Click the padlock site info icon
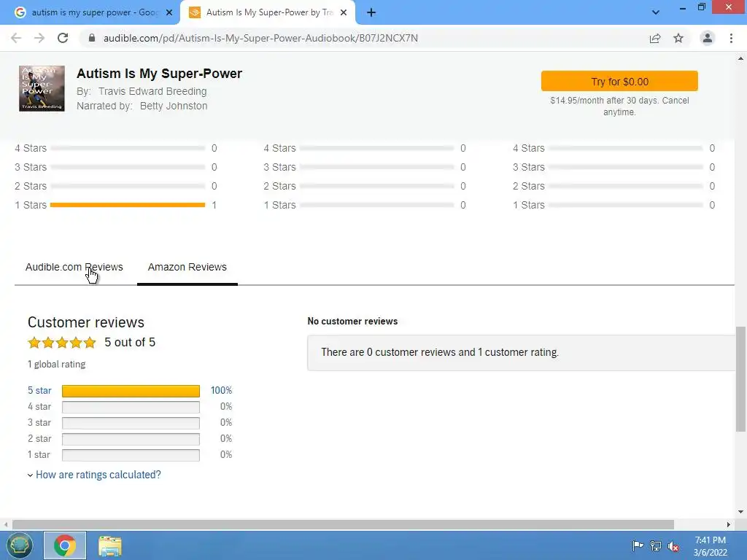Image resolution: width=747 pixels, height=560 pixels. click(x=92, y=38)
